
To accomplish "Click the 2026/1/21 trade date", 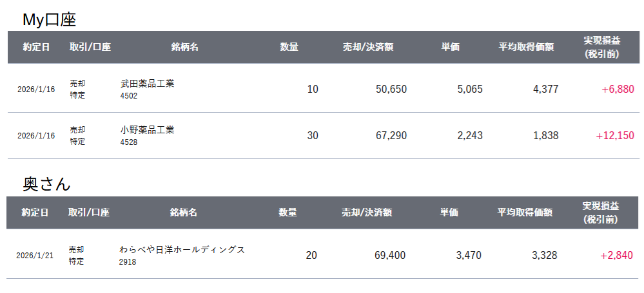I will pyautogui.click(x=35, y=256).
